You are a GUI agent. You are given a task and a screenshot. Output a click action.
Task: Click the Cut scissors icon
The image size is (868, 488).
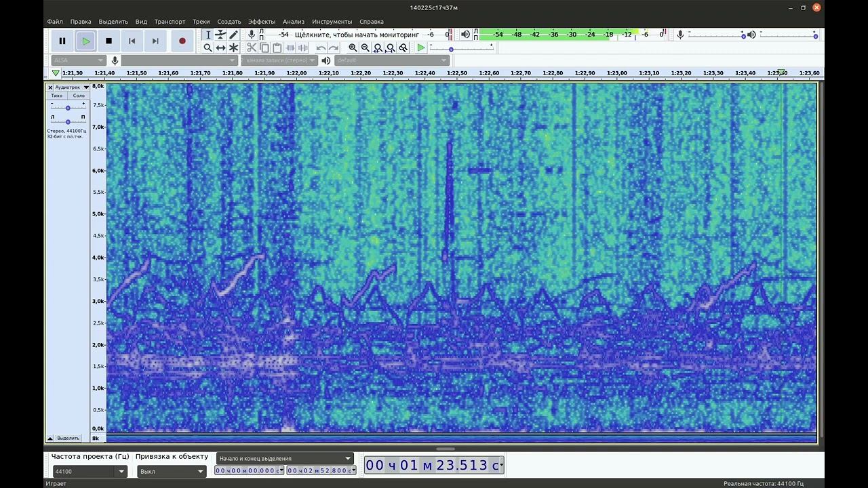point(252,47)
